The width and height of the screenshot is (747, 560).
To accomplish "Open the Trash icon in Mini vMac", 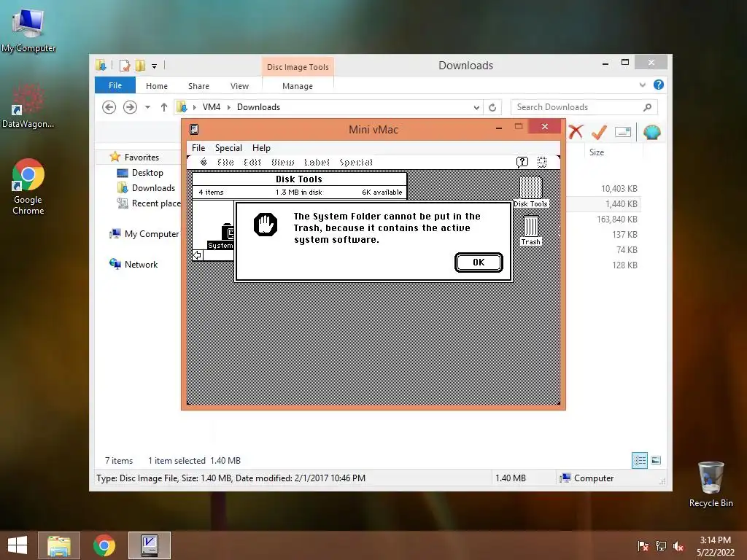I will pyautogui.click(x=531, y=230).
